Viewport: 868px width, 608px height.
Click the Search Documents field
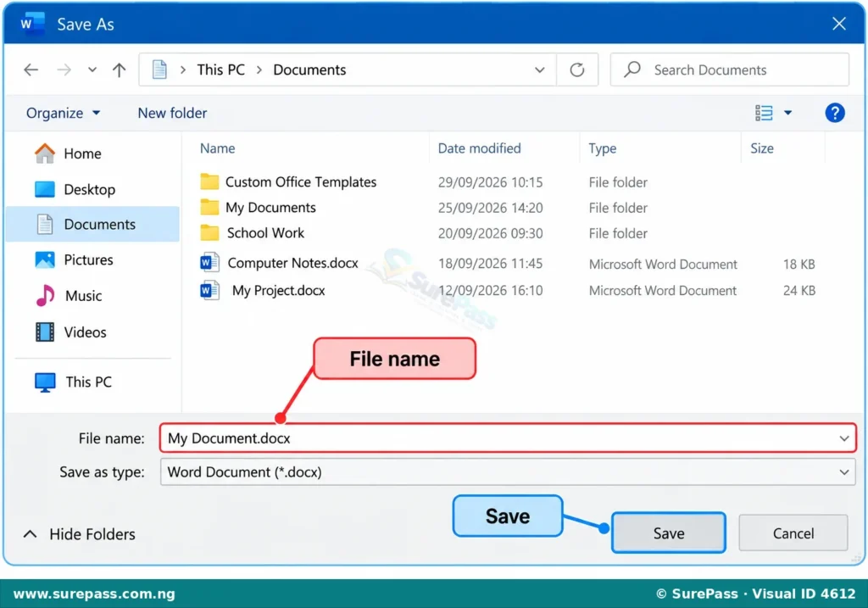tap(729, 70)
